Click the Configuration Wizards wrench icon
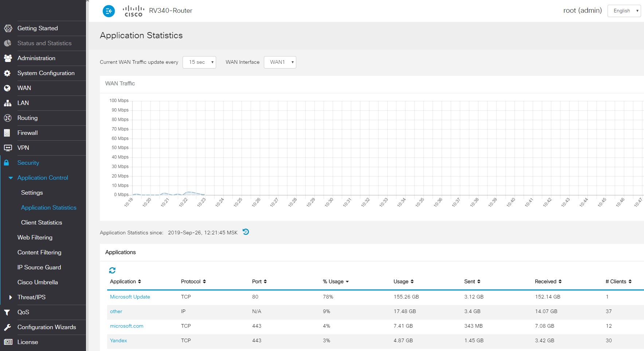The height and width of the screenshot is (351, 644). pos(7,327)
